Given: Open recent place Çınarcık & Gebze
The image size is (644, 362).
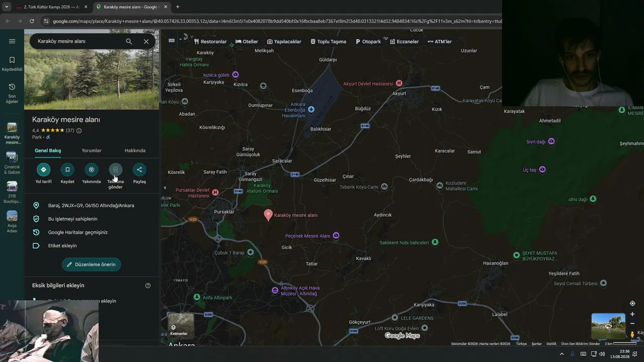Looking at the screenshot, I should pos(12,163).
